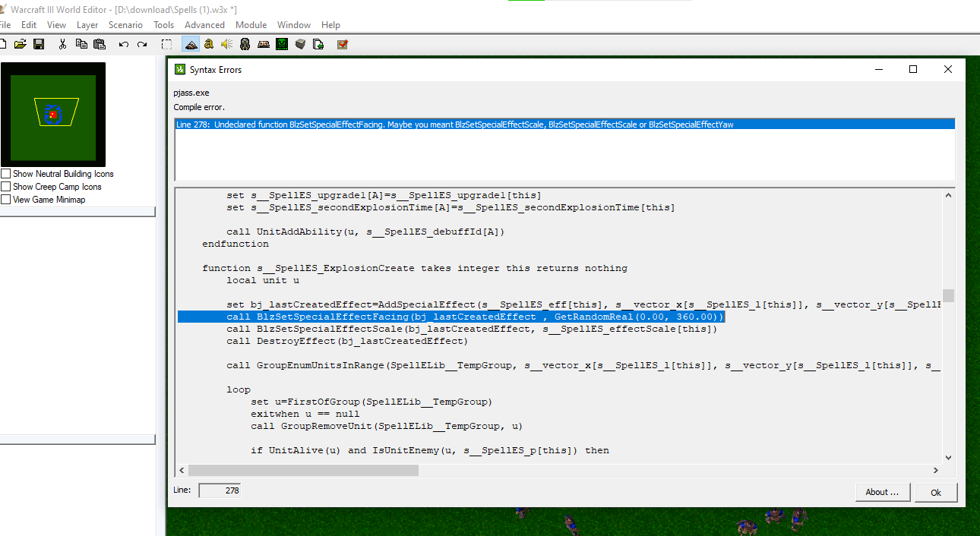This screenshot has width=980, height=536.
Task: Open the Advanced menu
Action: pyautogui.click(x=204, y=25)
